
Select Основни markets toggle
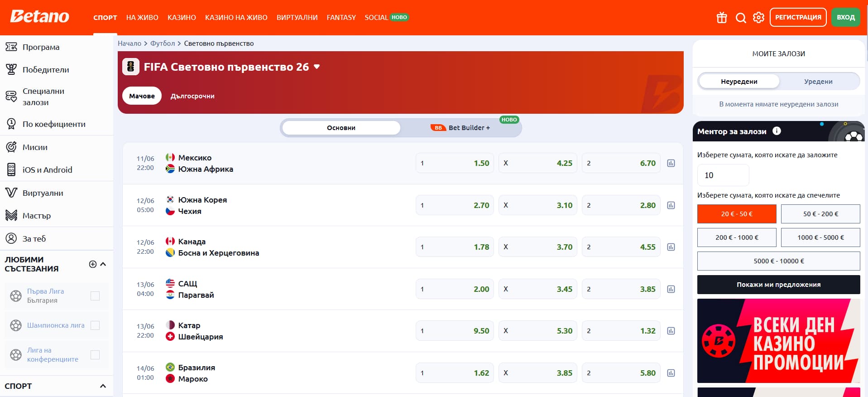tap(341, 128)
